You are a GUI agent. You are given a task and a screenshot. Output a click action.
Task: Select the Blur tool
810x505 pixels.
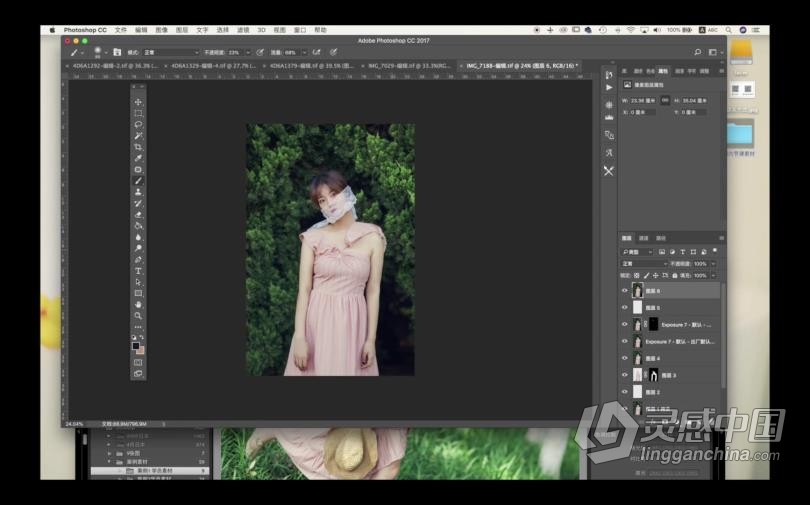point(138,237)
